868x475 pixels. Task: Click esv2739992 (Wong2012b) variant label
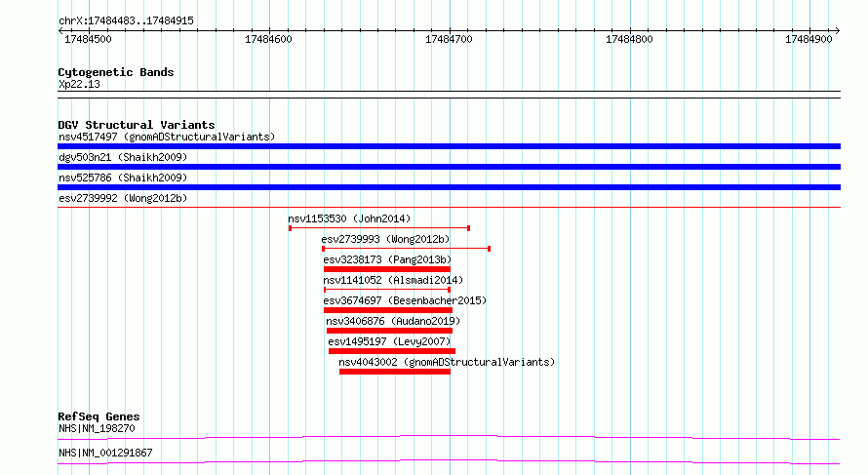123,198
